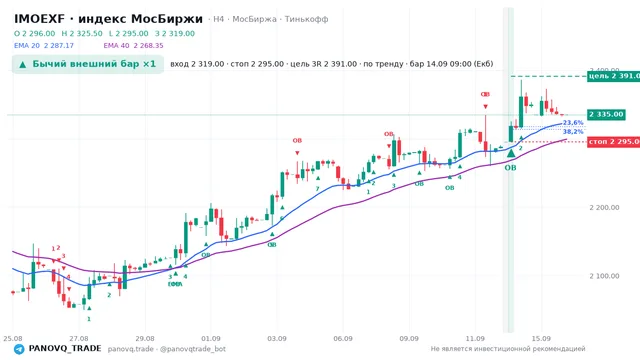This screenshot has width=640, height=360.
Task: Click the цель 2 391 target price tag
Action: tap(613, 76)
